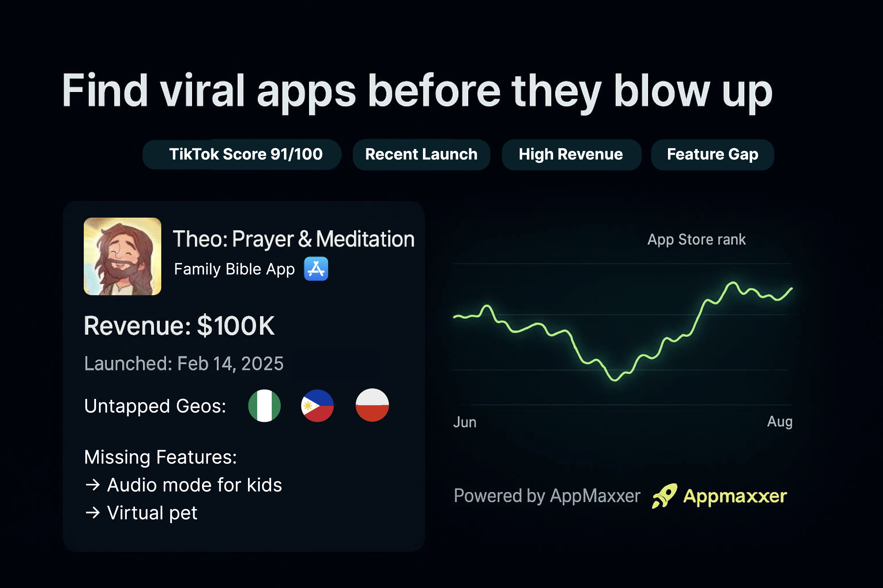Select the Recent Launch tag

click(x=421, y=155)
